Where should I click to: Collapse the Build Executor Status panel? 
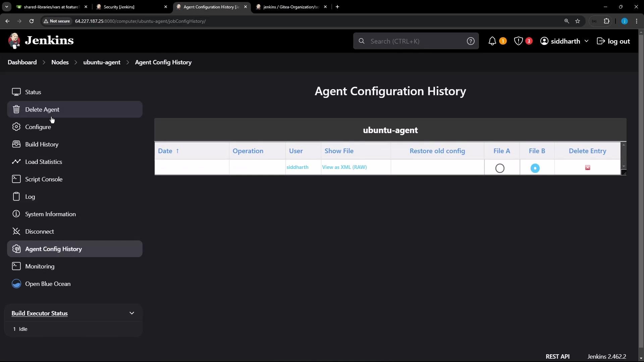tap(132, 313)
